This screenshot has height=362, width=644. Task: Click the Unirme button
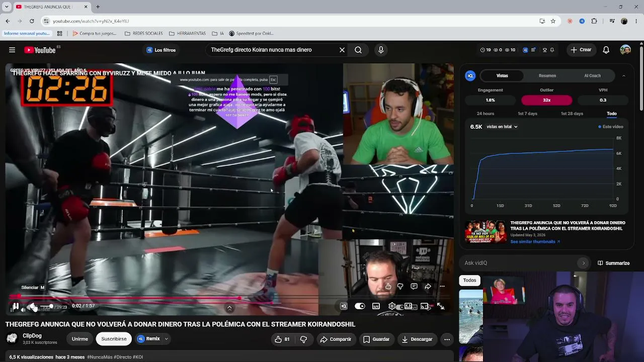[79, 339]
